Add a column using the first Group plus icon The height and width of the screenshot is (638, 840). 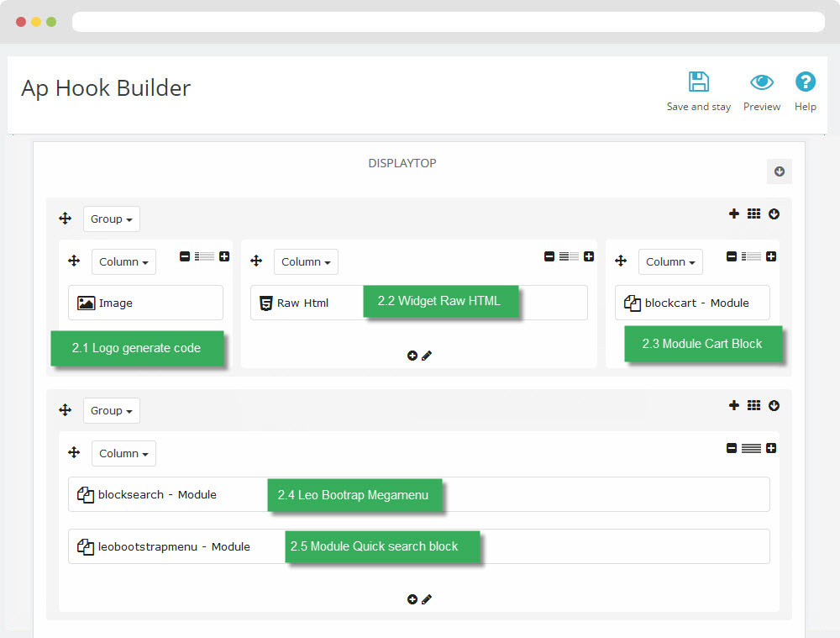tap(734, 214)
